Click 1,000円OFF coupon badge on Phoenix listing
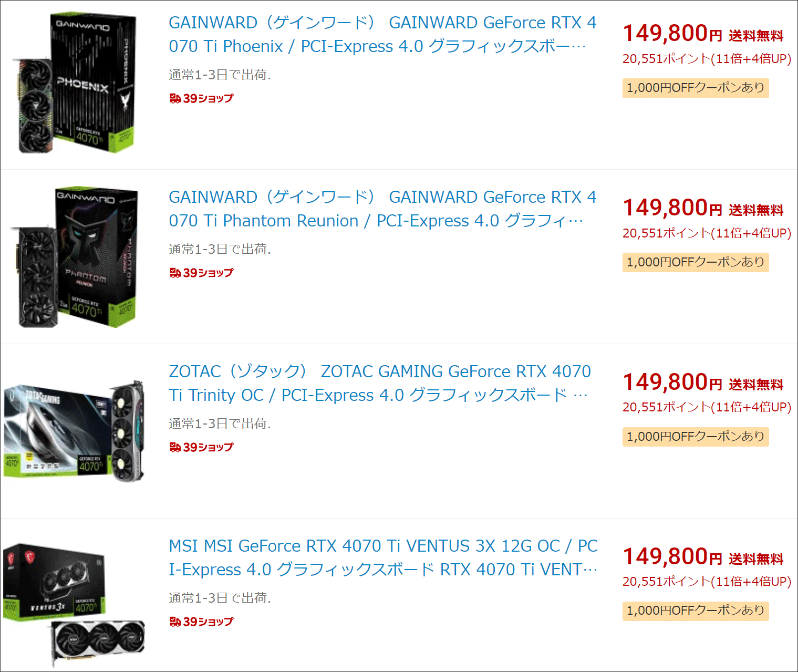798x672 pixels. (x=696, y=88)
